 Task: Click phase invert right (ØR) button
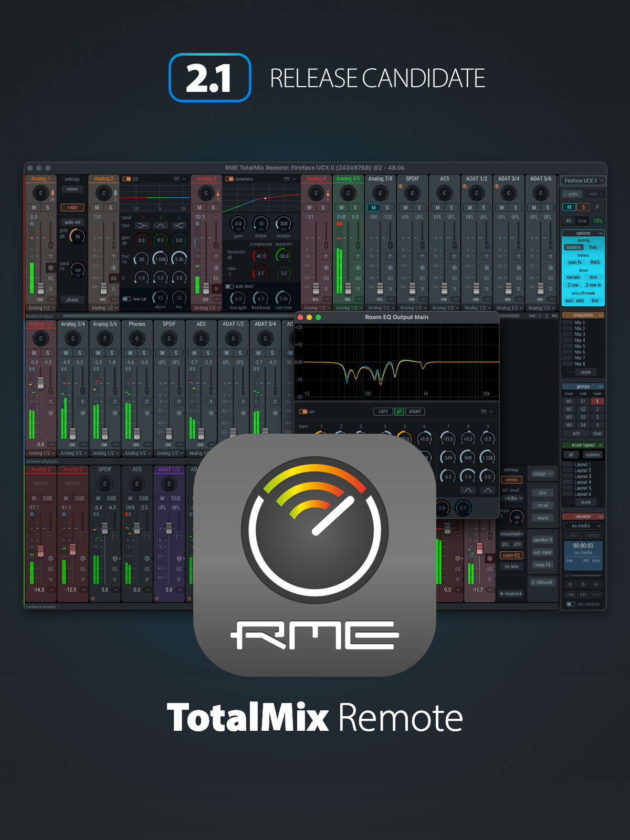[518, 544]
